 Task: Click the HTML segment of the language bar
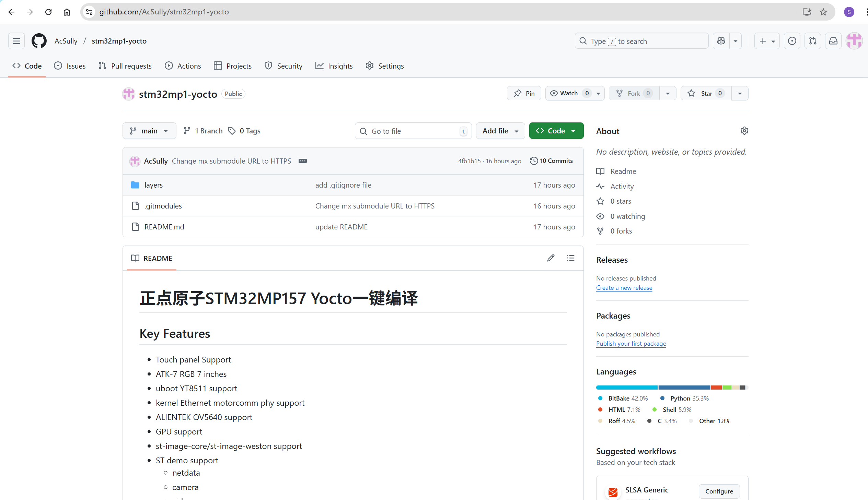[716, 388]
